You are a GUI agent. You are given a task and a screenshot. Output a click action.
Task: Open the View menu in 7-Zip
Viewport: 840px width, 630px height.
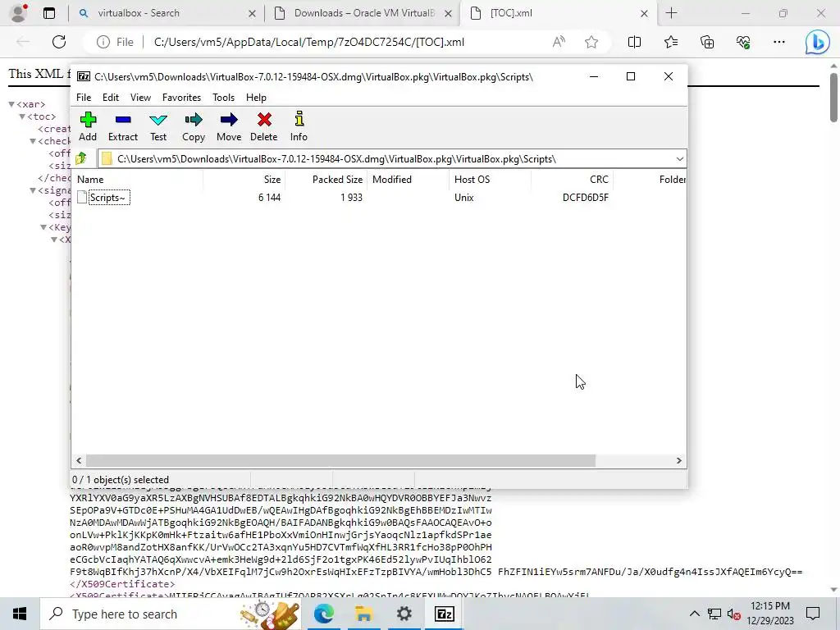click(x=140, y=98)
